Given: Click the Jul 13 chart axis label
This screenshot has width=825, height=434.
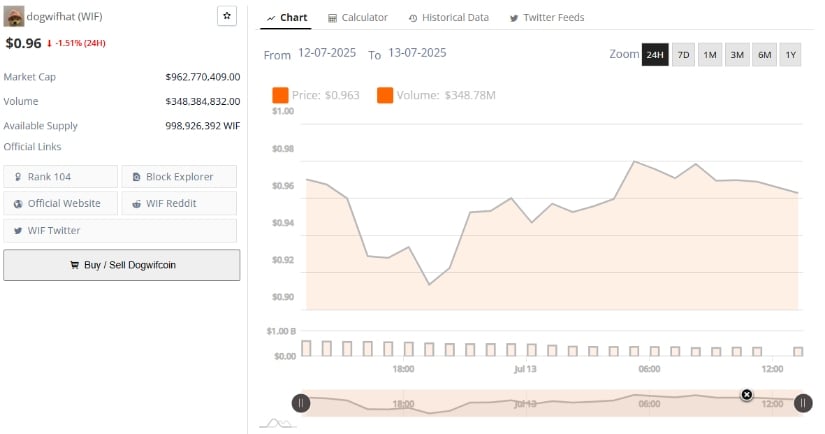Looking at the screenshot, I should pyautogui.click(x=525, y=369).
